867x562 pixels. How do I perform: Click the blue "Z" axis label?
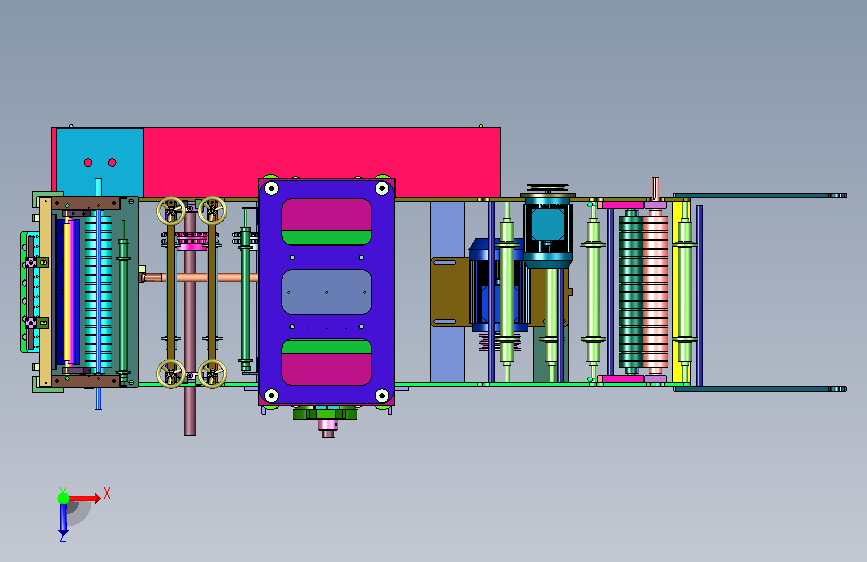pos(63,537)
